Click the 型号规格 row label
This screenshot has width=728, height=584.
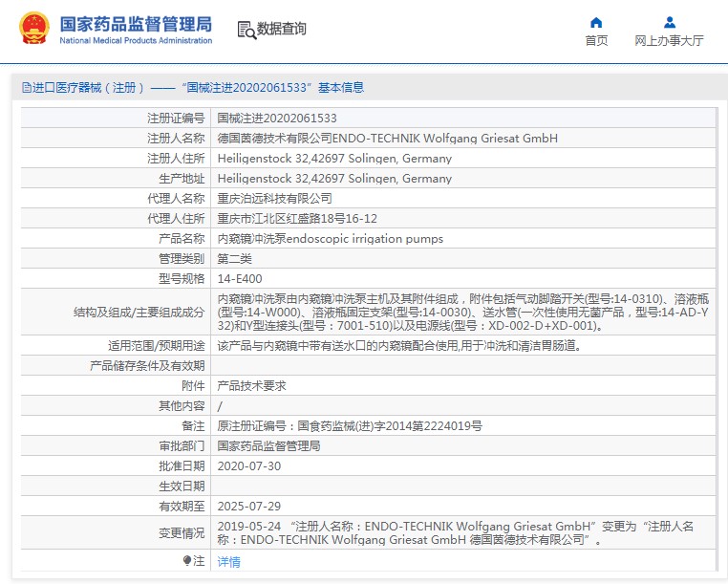(182, 279)
